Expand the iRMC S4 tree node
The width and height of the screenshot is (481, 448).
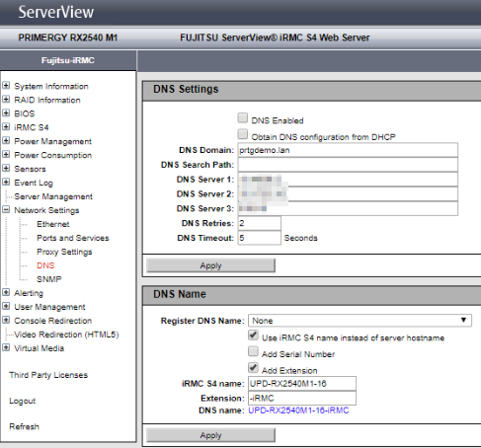pyautogui.click(x=6, y=127)
